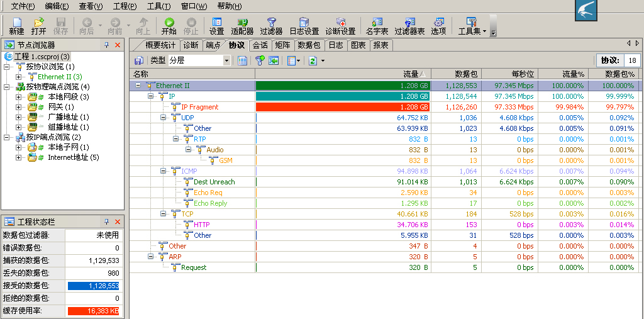Pin the 节点浏览器 panel with pushpin
The height and width of the screenshot is (319, 644).
tap(106, 45)
